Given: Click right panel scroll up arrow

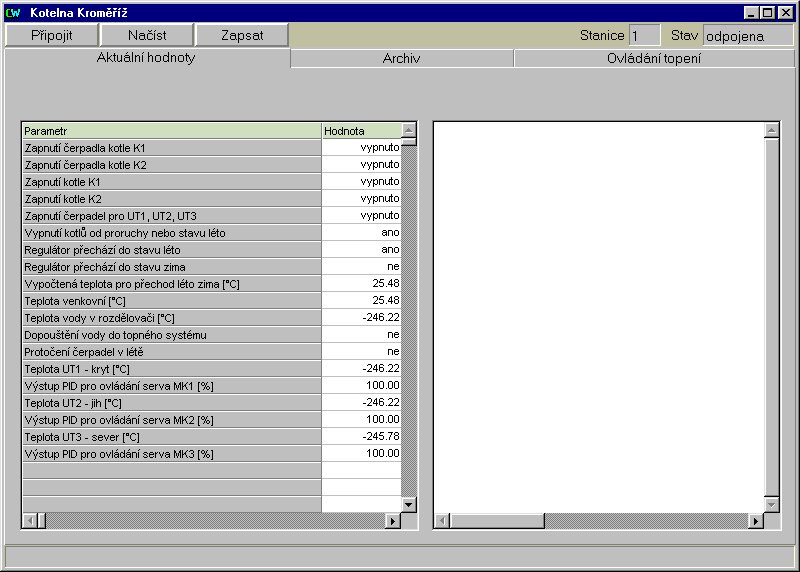Looking at the screenshot, I should 771,130.
